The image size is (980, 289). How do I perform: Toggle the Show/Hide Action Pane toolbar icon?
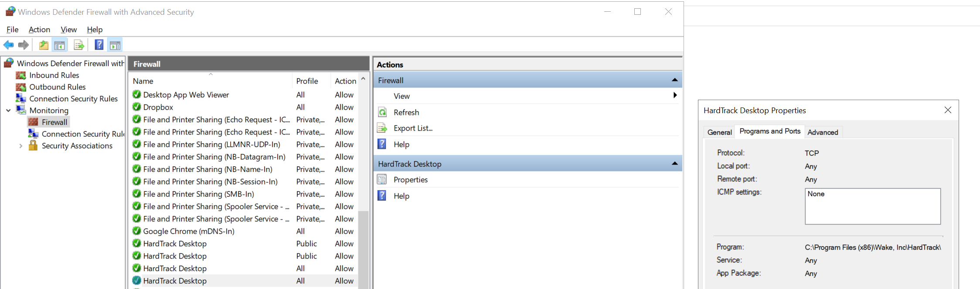click(x=115, y=45)
